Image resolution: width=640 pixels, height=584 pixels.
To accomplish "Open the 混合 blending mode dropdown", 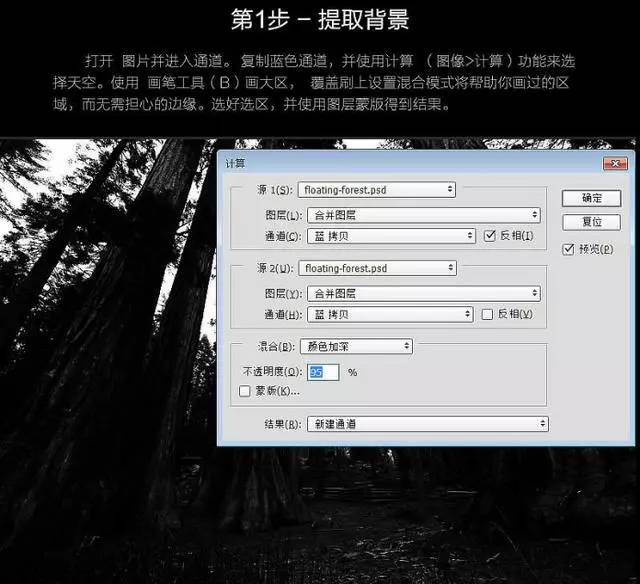I will point(356,346).
